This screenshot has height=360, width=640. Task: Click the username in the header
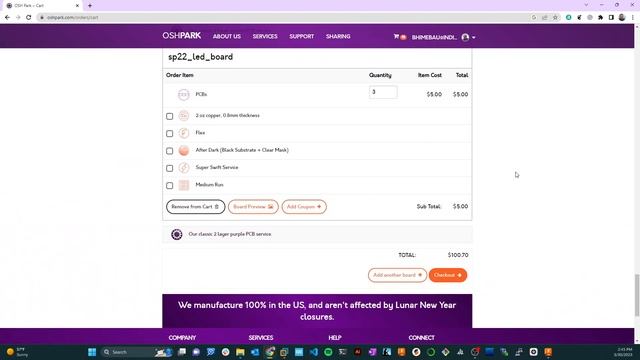pos(434,37)
